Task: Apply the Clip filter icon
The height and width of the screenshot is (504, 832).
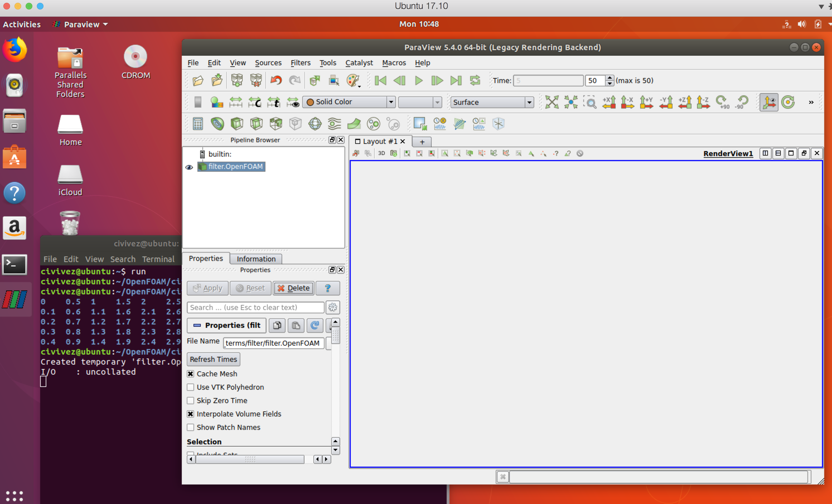Action: click(237, 124)
